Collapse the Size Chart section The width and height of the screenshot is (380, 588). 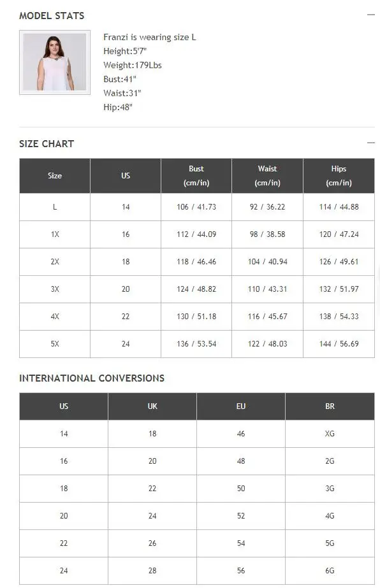click(x=370, y=143)
